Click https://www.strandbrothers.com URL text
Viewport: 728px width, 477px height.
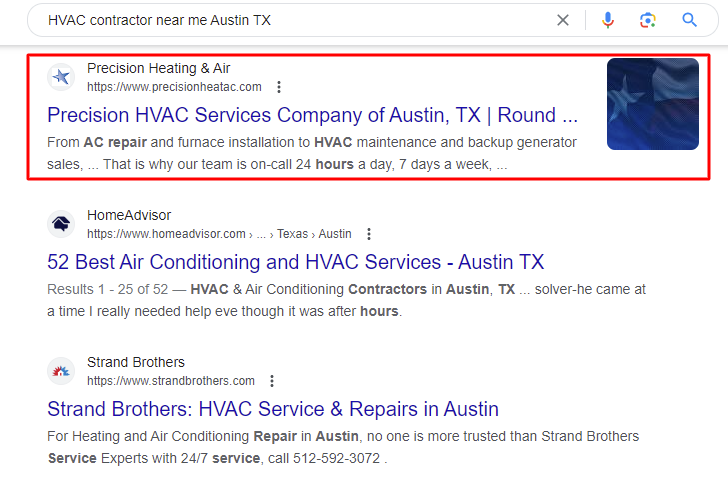point(171,381)
